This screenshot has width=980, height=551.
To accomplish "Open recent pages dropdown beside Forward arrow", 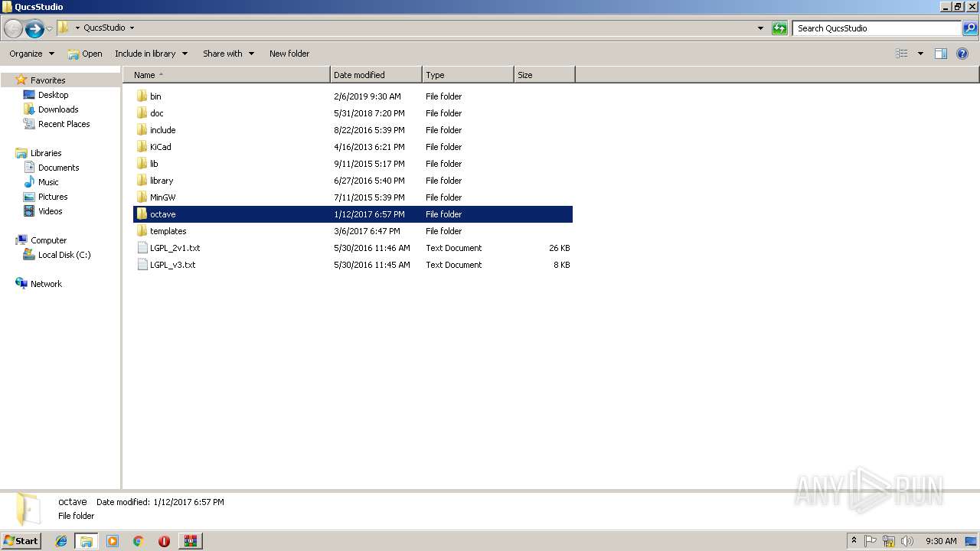I will tap(49, 28).
